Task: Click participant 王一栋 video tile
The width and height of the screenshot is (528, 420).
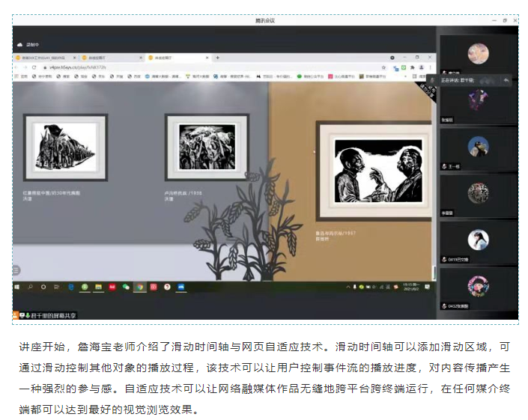Action: click(478, 150)
